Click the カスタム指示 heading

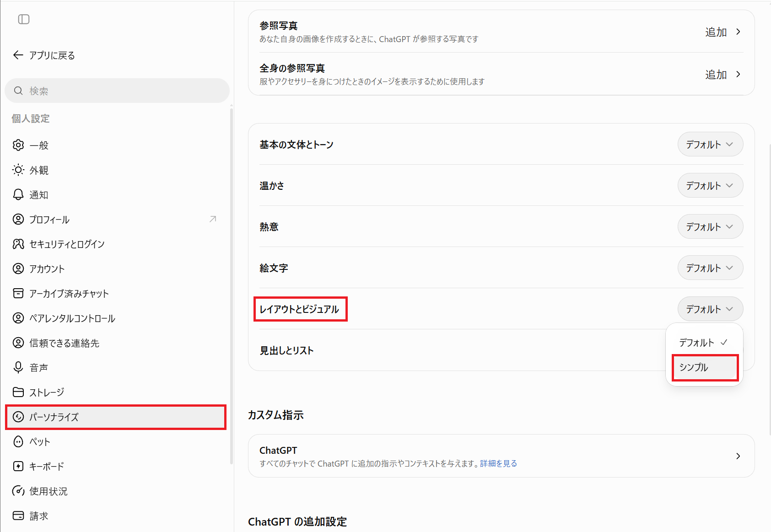[x=276, y=415]
